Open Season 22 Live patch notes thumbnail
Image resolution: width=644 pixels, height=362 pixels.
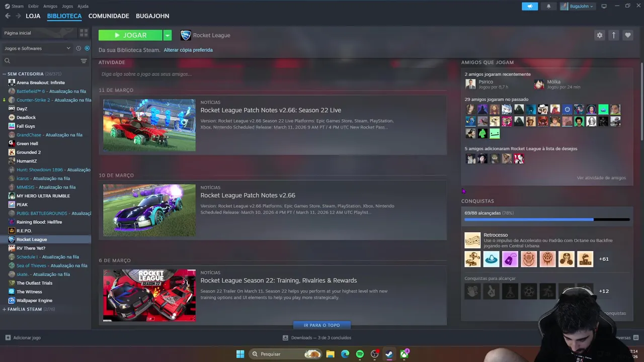tap(149, 125)
